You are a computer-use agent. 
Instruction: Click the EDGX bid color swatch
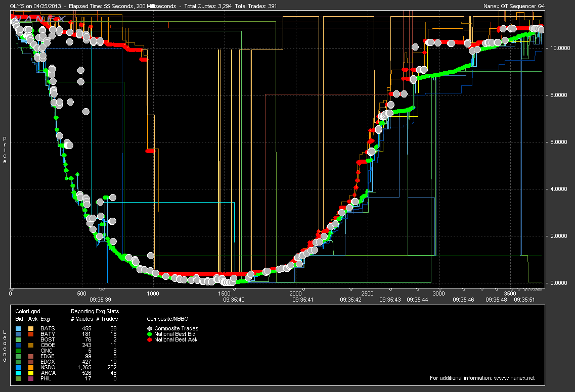point(18,362)
